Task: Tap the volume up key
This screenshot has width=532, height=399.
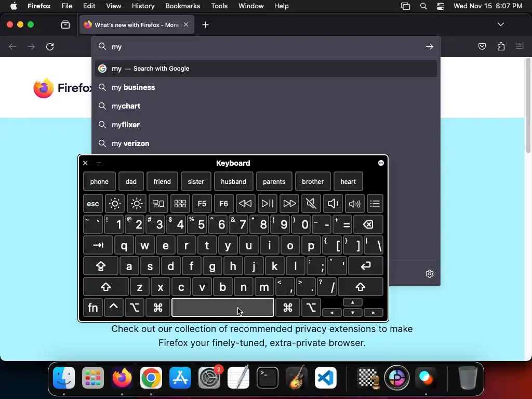Action: tap(355, 204)
